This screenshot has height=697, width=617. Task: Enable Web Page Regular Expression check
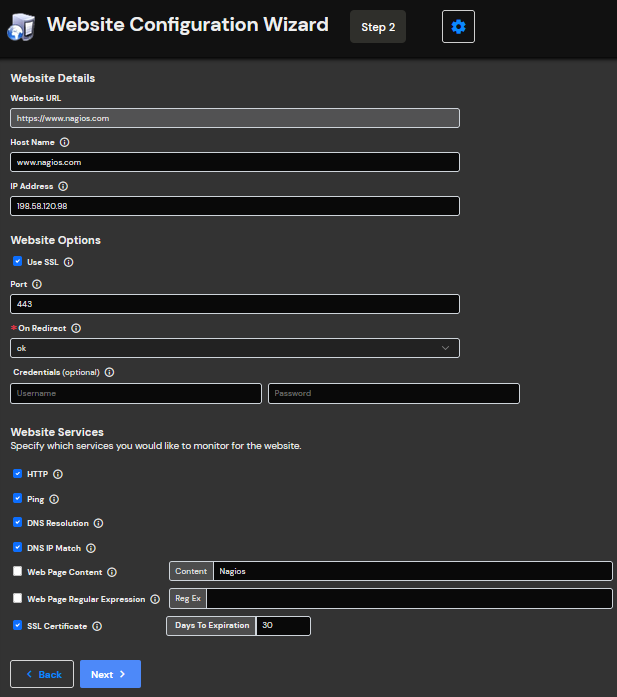[x=17, y=598]
